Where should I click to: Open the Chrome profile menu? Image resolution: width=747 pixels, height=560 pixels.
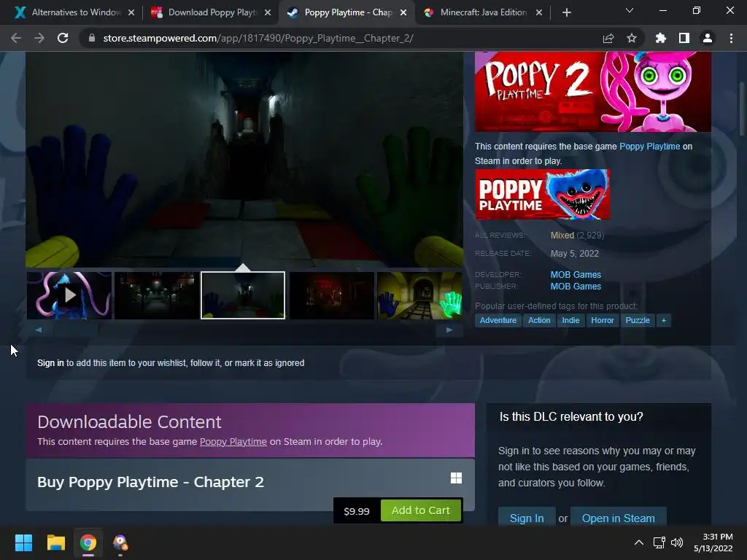708,38
